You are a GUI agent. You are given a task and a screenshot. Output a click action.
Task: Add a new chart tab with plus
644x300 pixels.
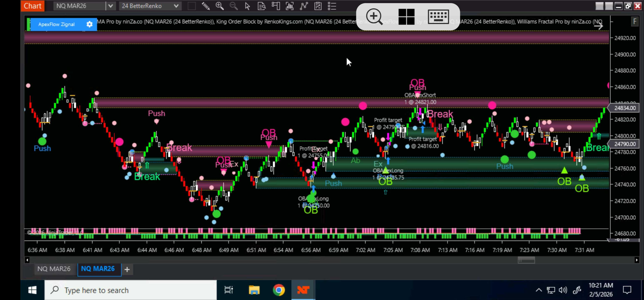pos(127,270)
